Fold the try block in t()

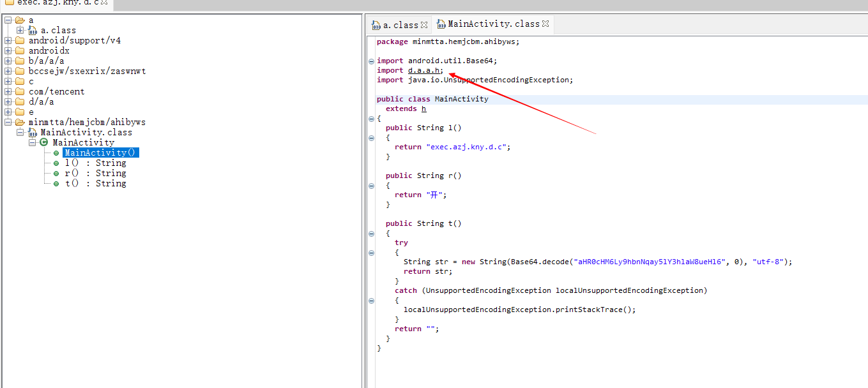coord(371,253)
